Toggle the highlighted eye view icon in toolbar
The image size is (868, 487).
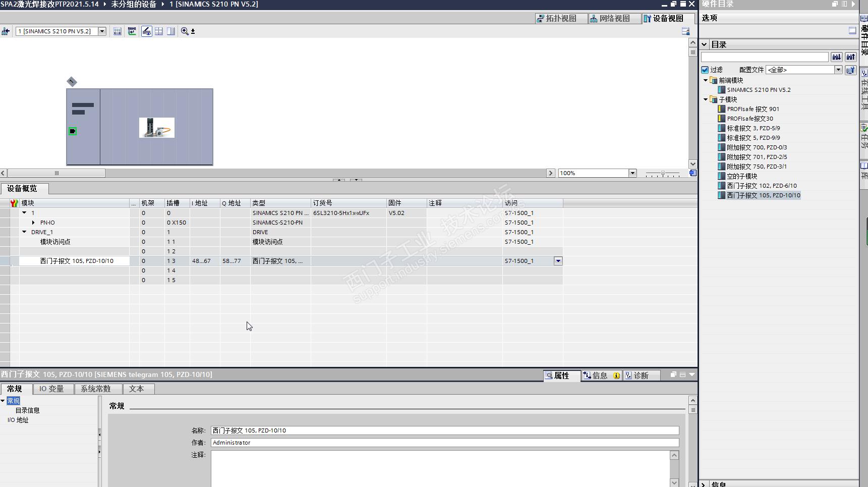[146, 31]
